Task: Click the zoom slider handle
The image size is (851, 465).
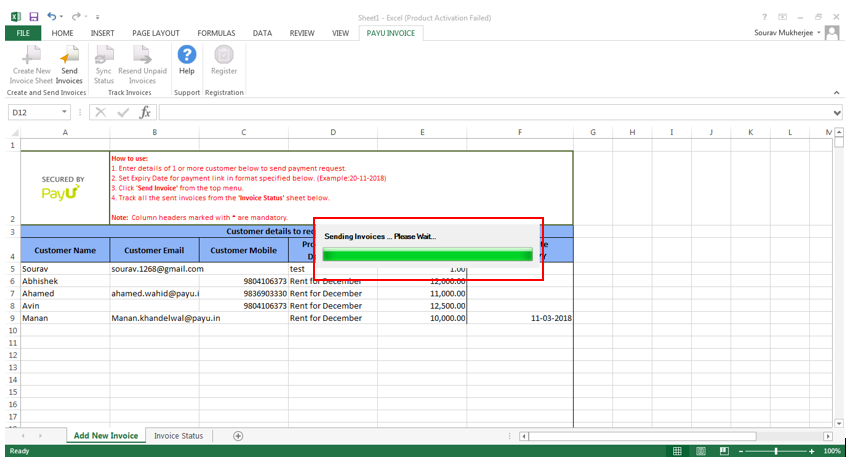Action: pos(776,451)
